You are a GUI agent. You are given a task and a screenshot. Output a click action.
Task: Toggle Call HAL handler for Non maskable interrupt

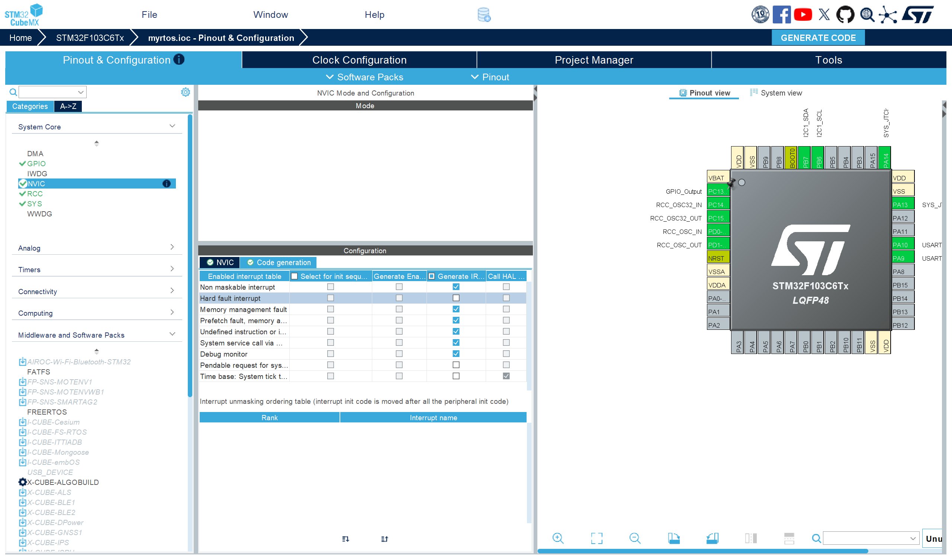coord(506,287)
